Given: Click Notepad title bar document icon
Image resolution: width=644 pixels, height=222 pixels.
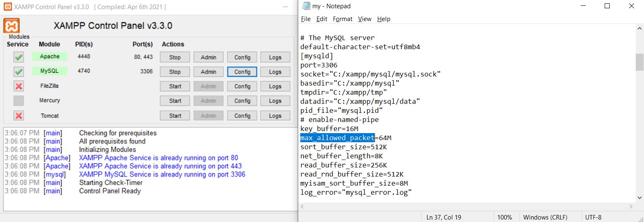Looking at the screenshot, I should [306, 6].
